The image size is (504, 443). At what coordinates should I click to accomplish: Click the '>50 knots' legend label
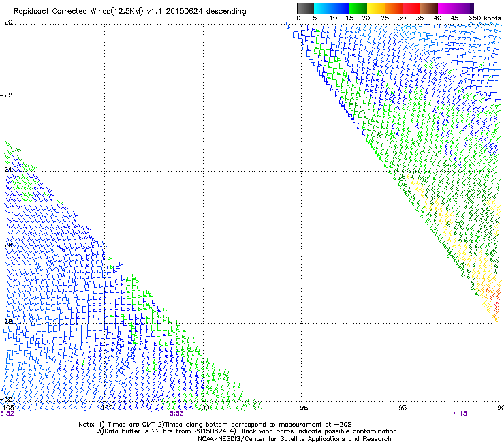coord(484,18)
